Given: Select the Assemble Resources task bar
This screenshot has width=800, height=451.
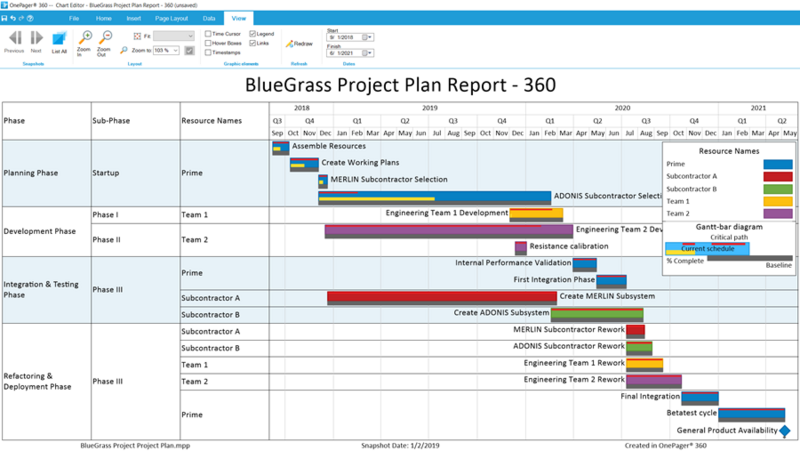Looking at the screenshot, I should click(281, 148).
